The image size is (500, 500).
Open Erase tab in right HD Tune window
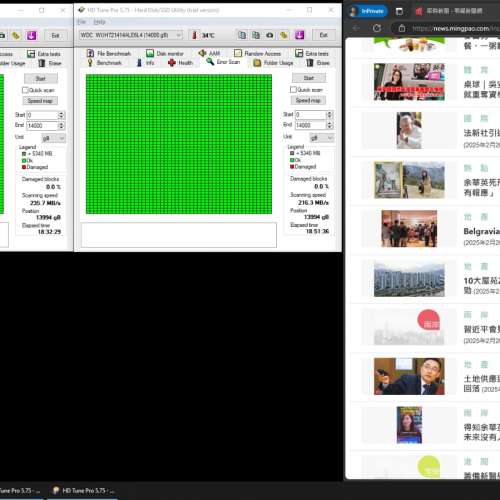tap(318, 63)
